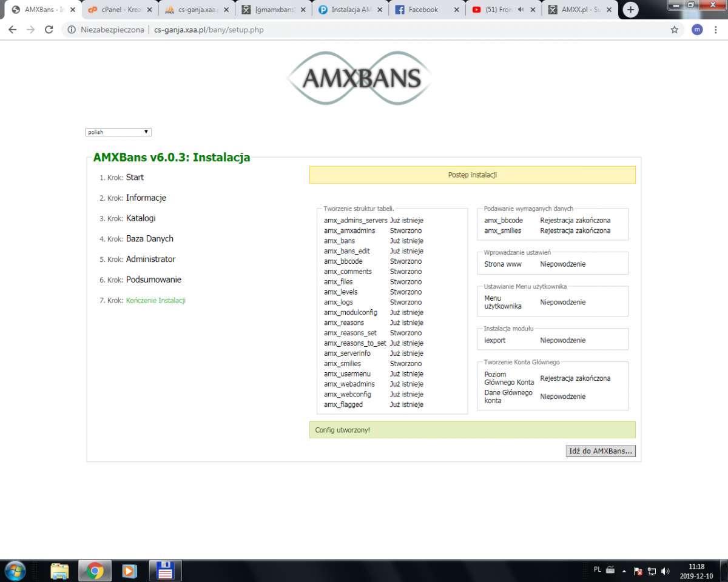728x582 pixels.
Task: Select the amx_modulconfig table name
Action: pos(351,312)
